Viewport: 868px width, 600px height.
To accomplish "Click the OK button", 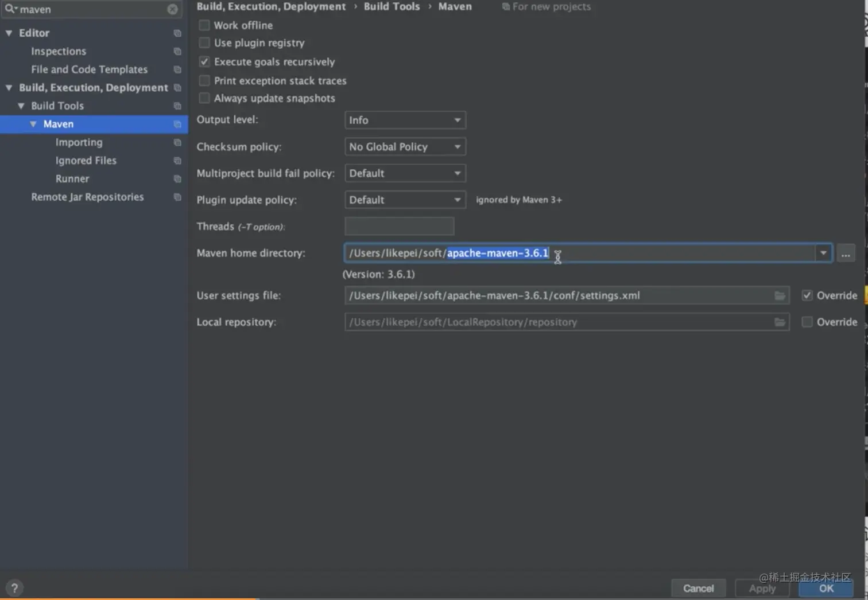I will (826, 589).
